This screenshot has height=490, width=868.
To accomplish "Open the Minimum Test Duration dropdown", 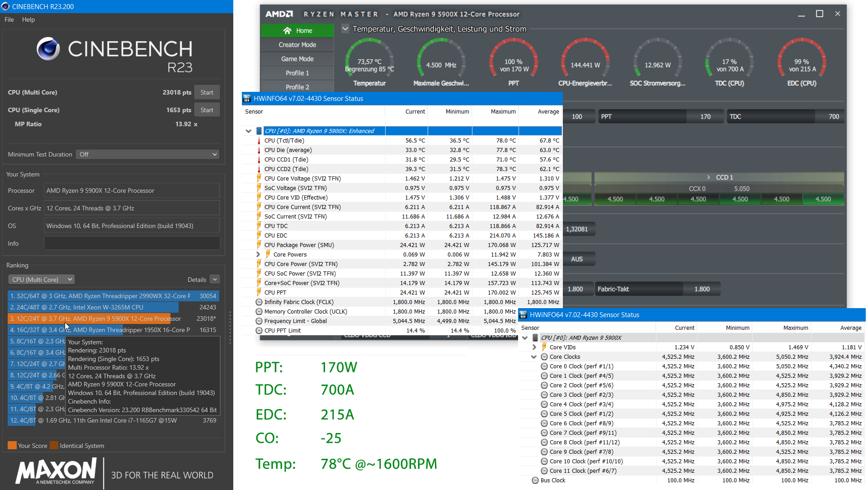I will 147,154.
